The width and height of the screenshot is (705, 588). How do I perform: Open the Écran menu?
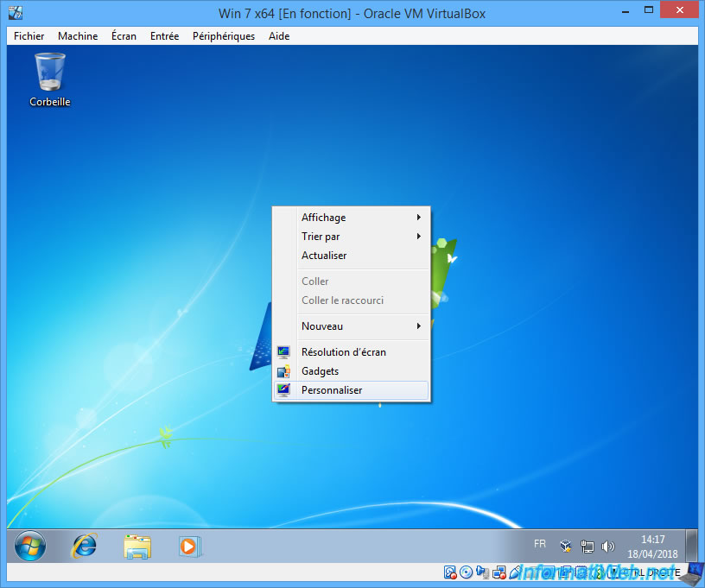[x=124, y=36]
